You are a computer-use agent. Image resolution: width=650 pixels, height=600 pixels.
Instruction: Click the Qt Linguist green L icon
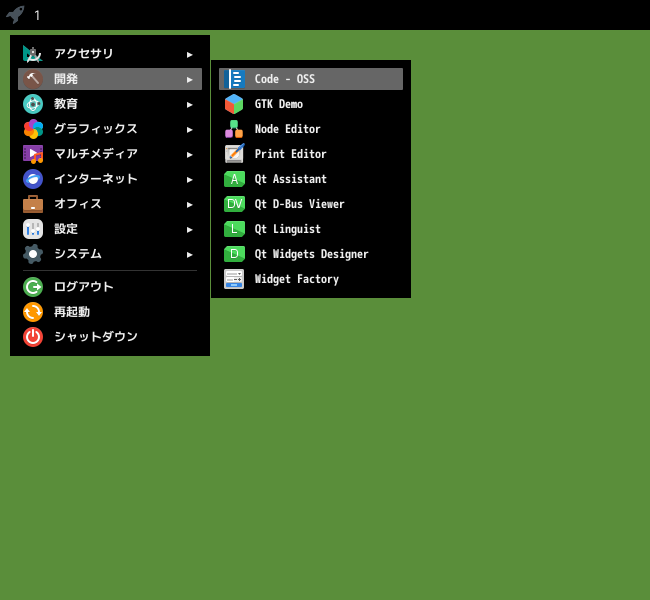(234, 229)
